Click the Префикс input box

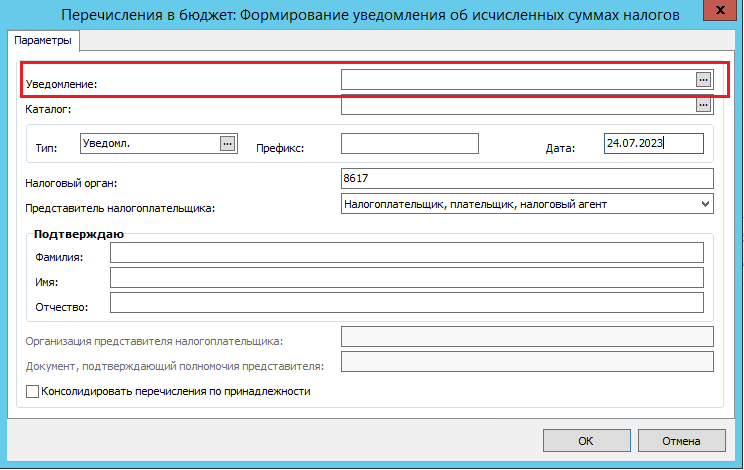point(409,144)
